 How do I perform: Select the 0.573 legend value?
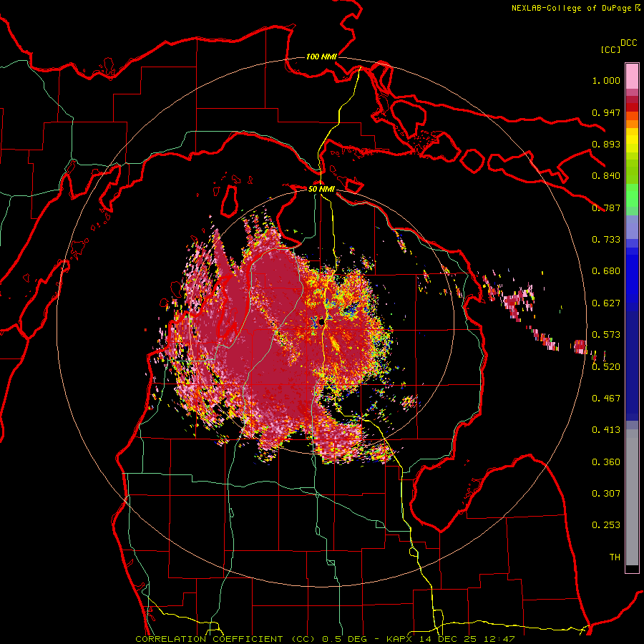(x=606, y=335)
